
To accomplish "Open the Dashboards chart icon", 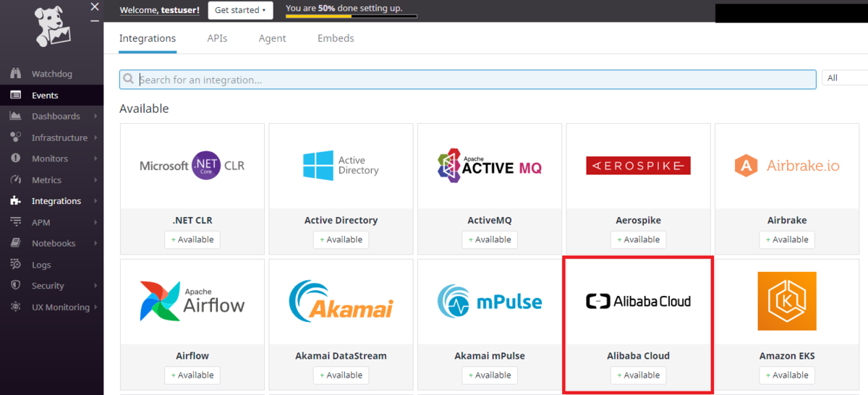I will pyautogui.click(x=15, y=116).
